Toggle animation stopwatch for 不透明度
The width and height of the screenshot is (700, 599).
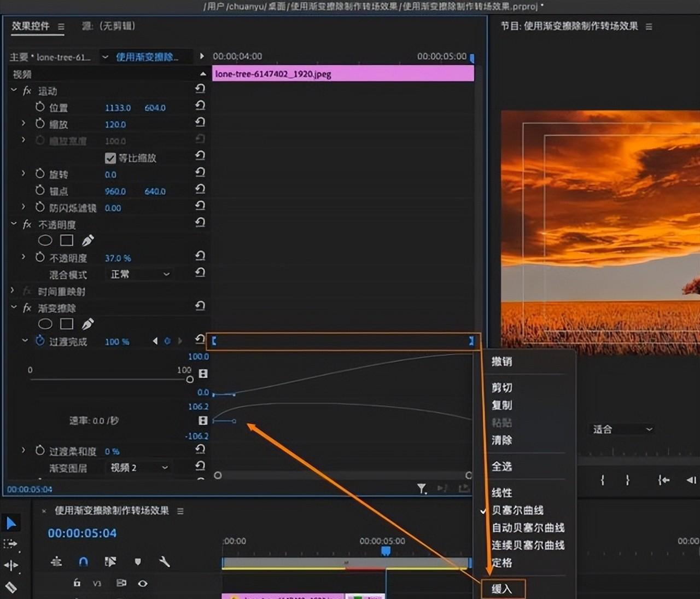click(40, 257)
